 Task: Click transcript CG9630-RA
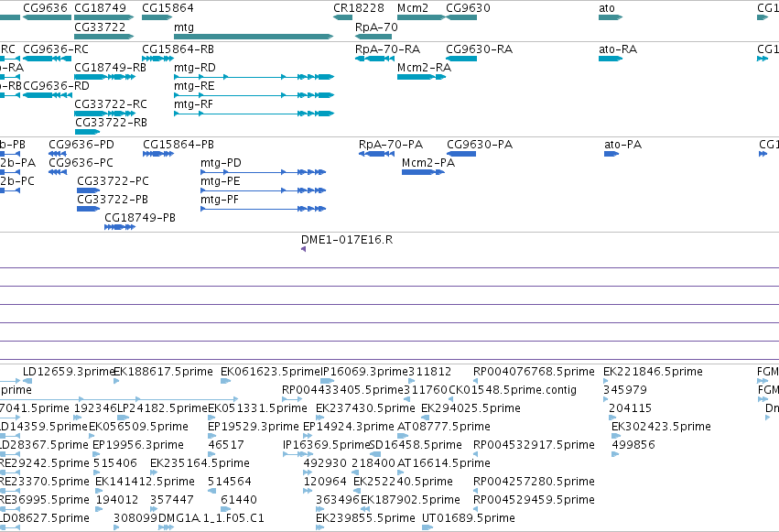pos(479,49)
